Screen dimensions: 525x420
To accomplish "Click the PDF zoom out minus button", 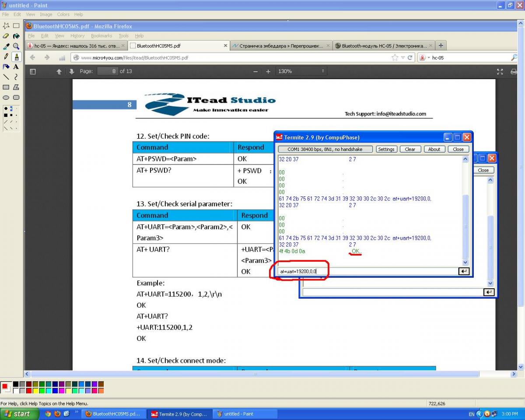I will 256,71.
